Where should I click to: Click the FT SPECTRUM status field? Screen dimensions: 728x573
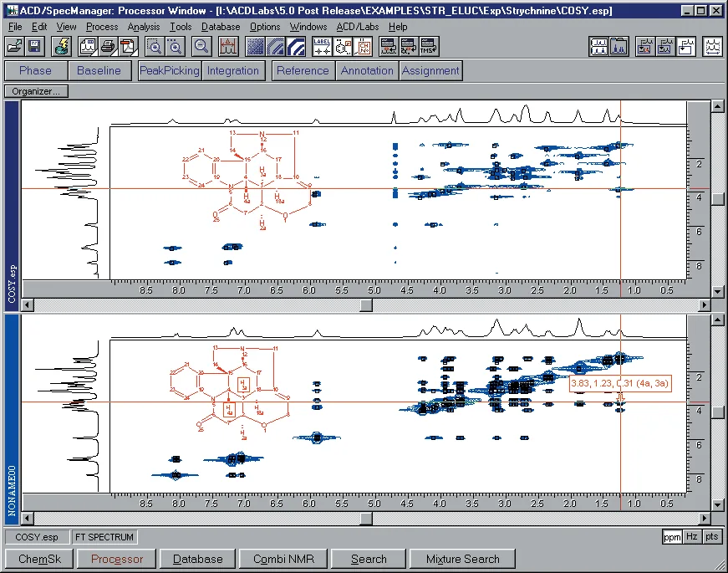click(104, 537)
